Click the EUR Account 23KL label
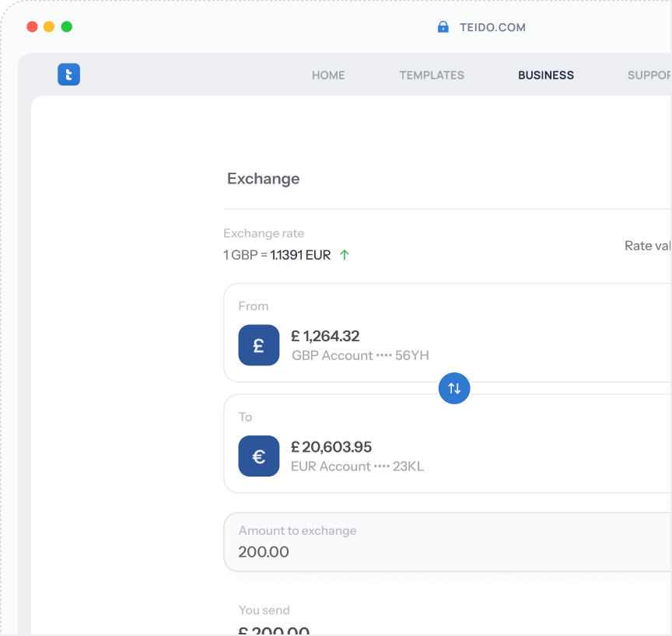Image resolution: width=672 pixels, height=636 pixels. [x=358, y=467]
